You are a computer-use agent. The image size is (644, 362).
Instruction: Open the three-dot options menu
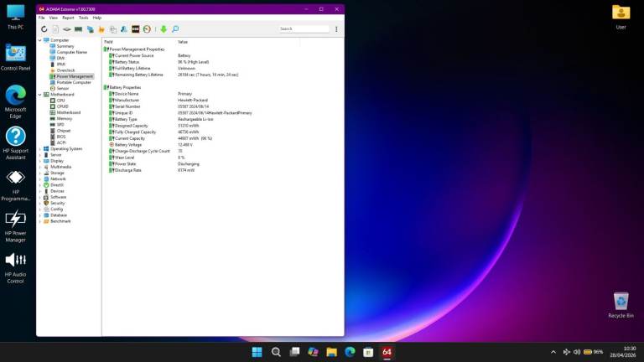(336, 29)
